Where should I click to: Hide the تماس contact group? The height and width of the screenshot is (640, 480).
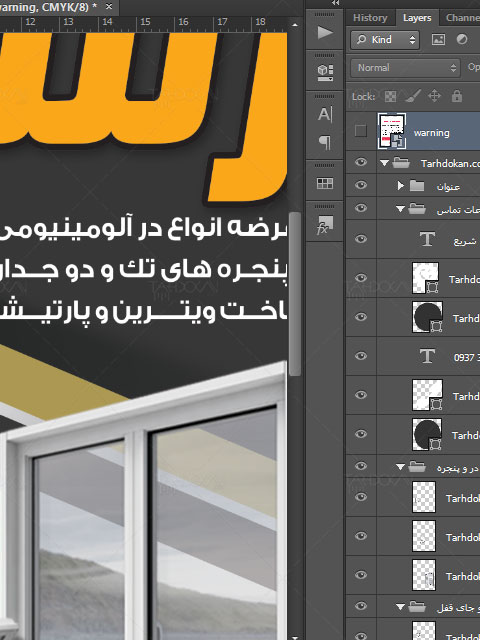tap(361, 208)
